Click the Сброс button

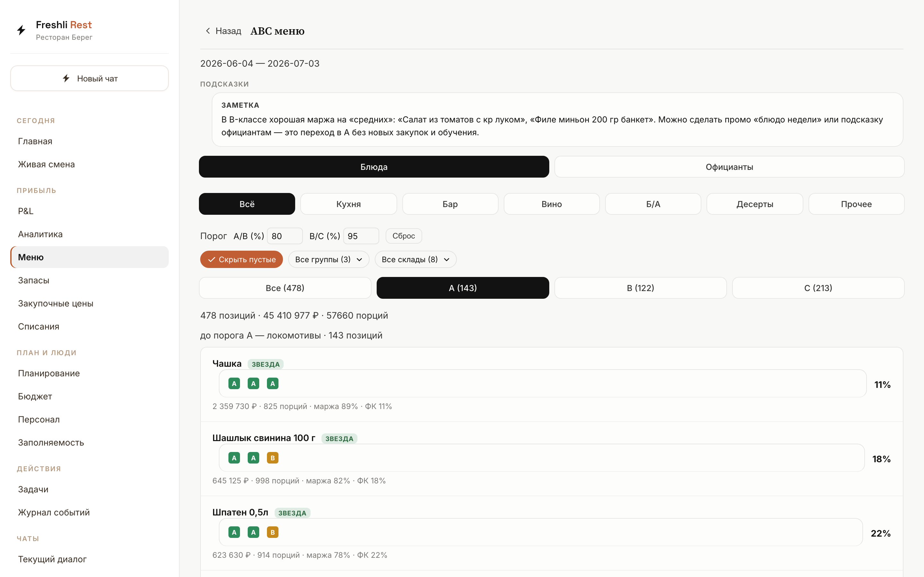pyautogui.click(x=404, y=236)
